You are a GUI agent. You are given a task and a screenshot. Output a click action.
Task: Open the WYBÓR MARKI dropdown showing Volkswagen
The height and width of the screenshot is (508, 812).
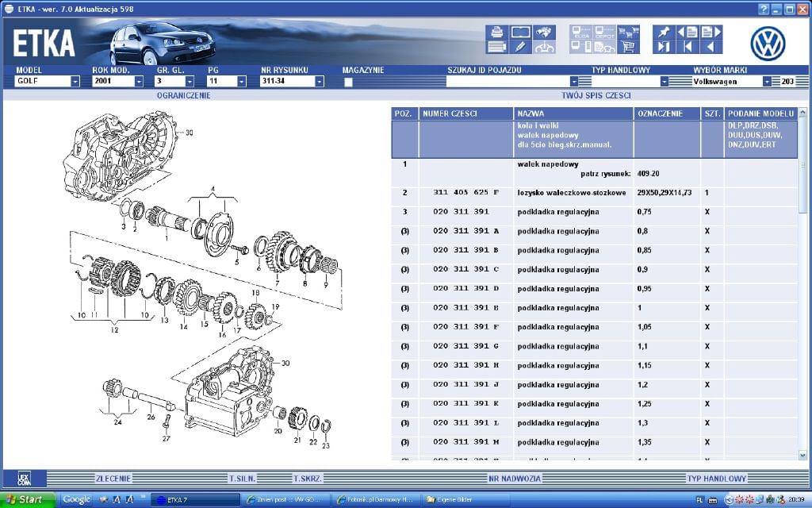tap(767, 82)
